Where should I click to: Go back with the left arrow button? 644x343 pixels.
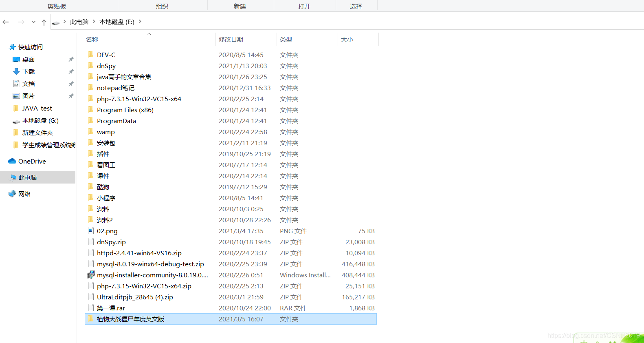click(6, 22)
